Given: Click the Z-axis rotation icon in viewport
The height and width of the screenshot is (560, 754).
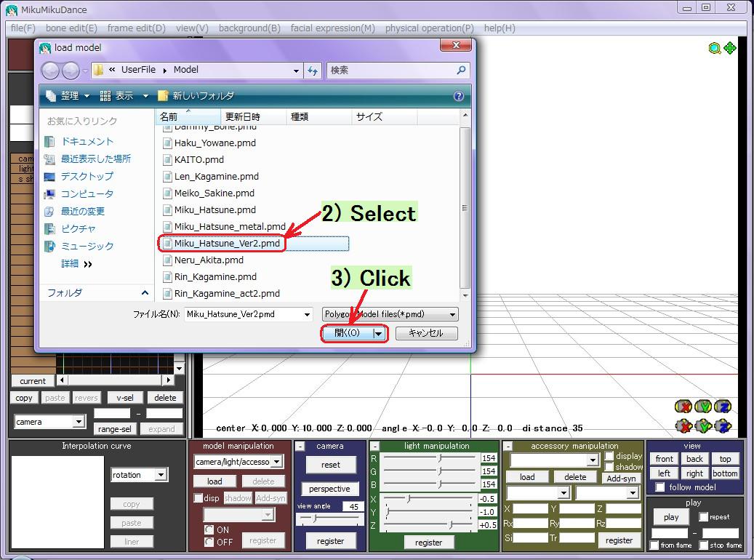Looking at the screenshot, I should [723, 407].
